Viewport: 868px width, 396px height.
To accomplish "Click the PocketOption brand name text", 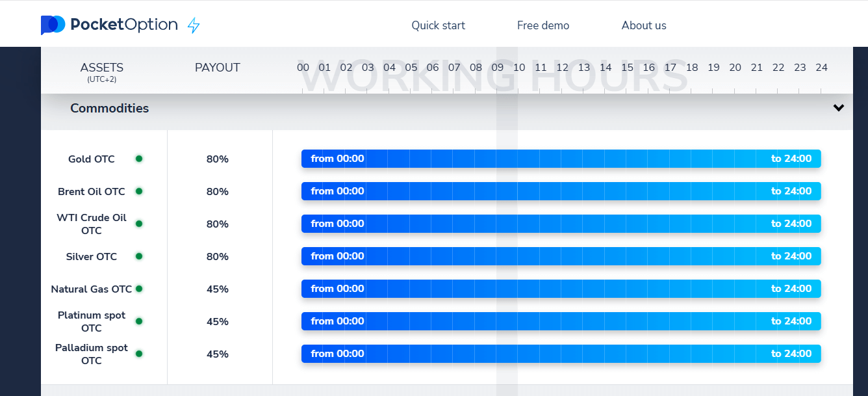I will pyautogui.click(x=123, y=25).
